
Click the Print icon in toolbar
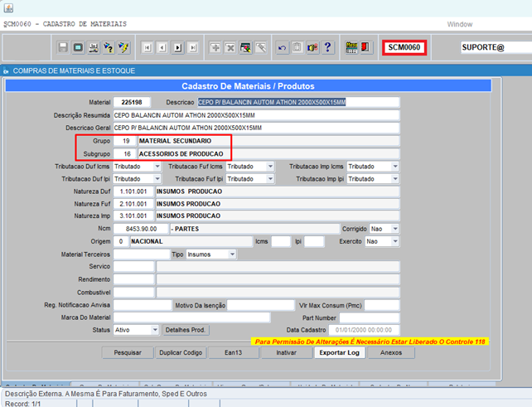click(x=94, y=47)
